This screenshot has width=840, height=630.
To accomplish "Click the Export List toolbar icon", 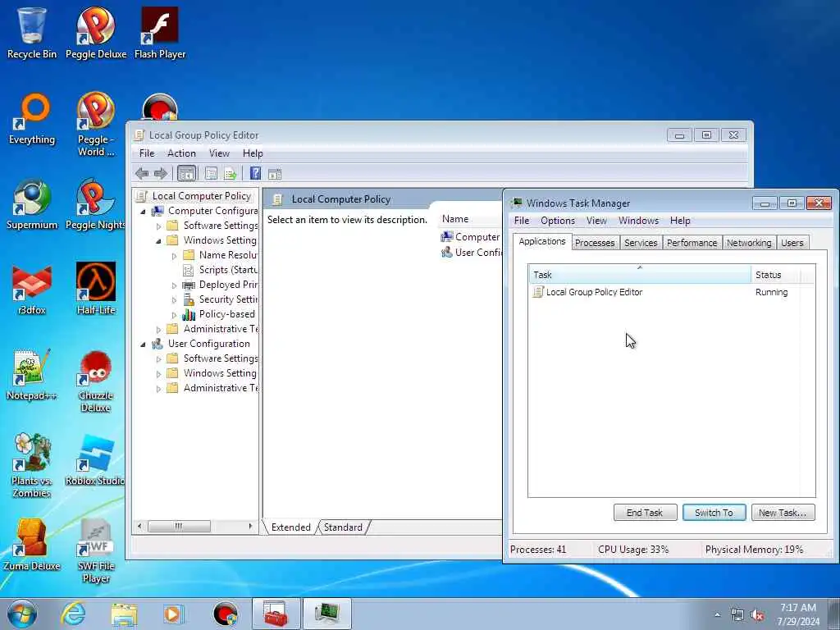I will tap(231, 174).
